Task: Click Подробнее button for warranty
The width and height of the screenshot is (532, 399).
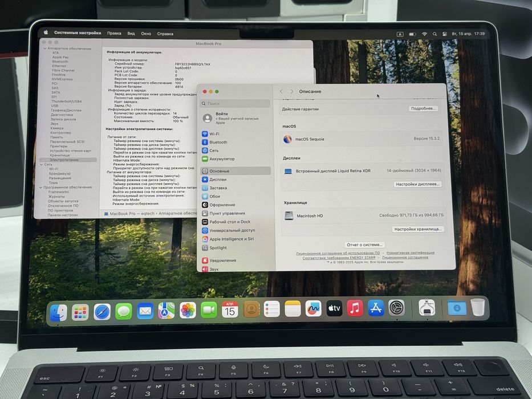Action: pyautogui.click(x=423, y=108)
